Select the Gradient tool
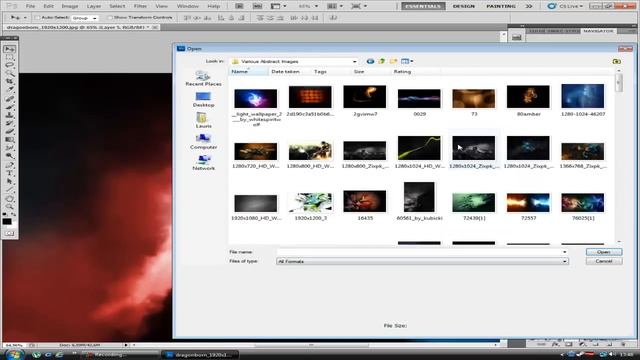The width and height of the screenshot is (640, 360). (9, 140)
